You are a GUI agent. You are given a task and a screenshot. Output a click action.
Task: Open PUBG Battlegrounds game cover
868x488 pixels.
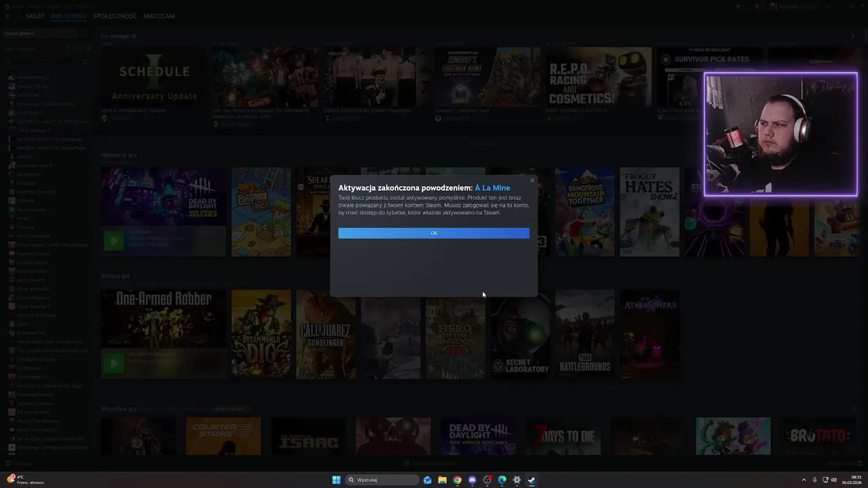pyautogui.click(x=585, y=334)
